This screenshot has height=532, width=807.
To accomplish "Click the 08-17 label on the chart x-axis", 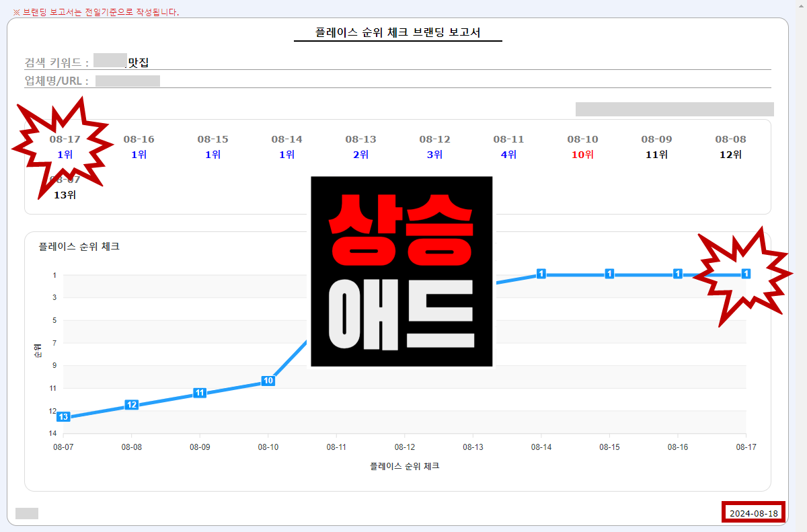I will coord(746,447).
